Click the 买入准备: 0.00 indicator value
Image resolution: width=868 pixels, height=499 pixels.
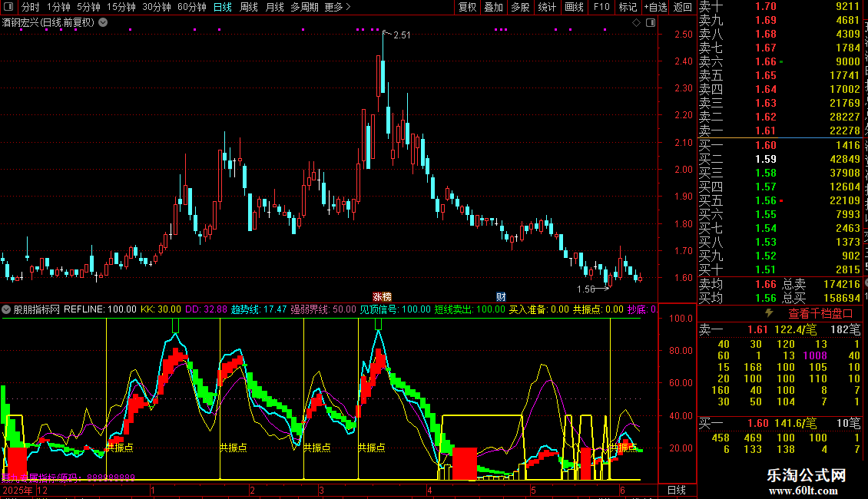pos(538,310)
